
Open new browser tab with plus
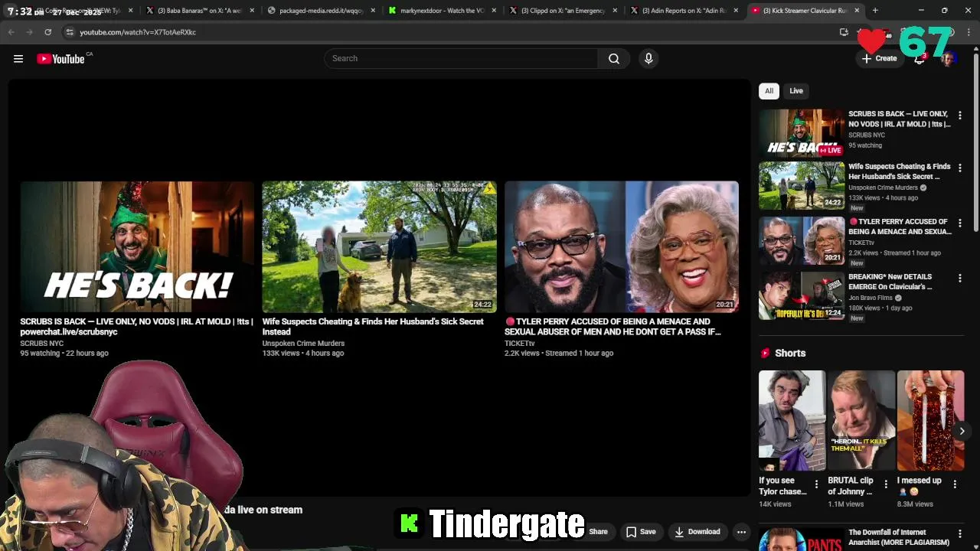pos(875,11)
